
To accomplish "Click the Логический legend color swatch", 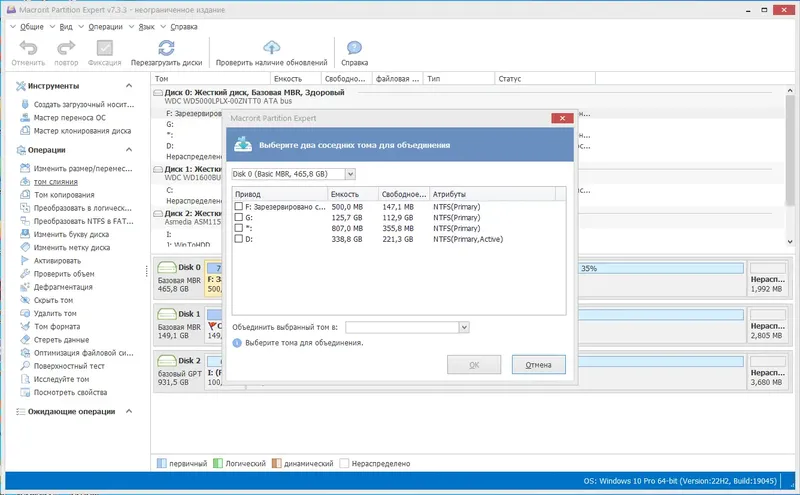I will (218, 463).
